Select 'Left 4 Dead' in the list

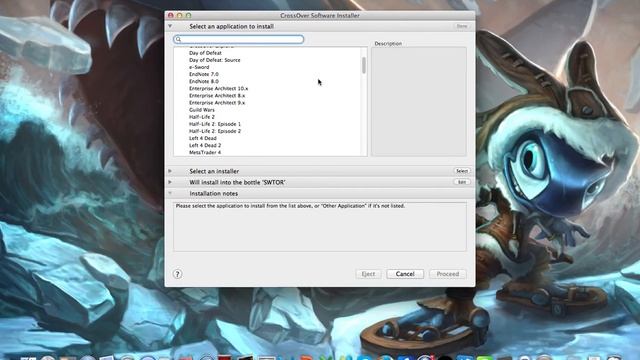[x=203, y=138]
